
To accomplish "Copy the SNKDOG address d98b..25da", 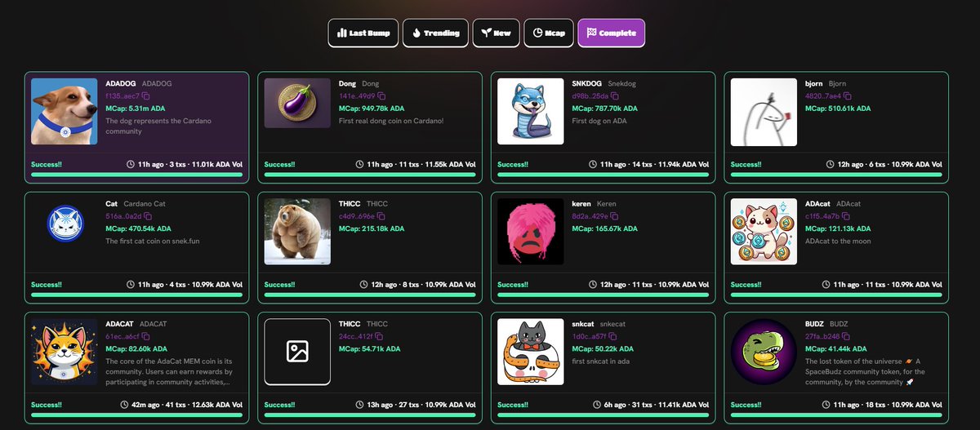I will point(614,96).
